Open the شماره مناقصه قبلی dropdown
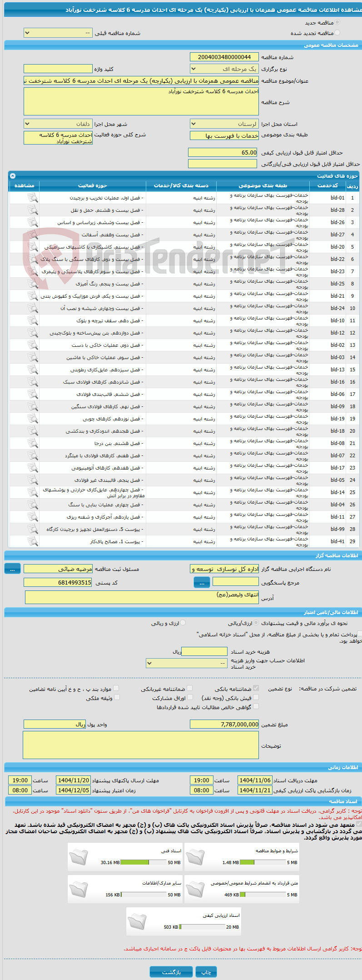The image size is (362, 980). coord(58,33)
